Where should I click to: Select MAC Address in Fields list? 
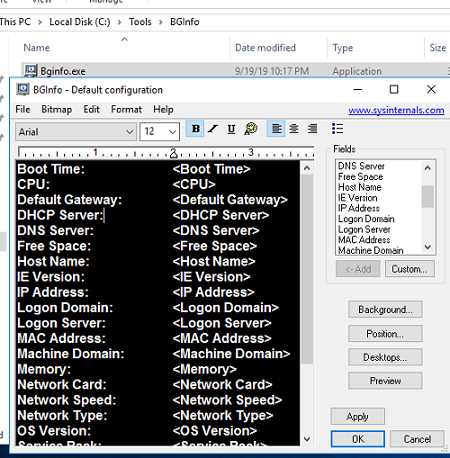(x=364, y=240)
